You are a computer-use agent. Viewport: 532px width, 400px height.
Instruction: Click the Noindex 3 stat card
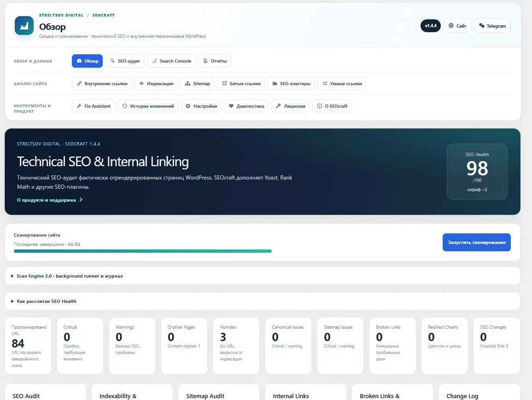236,346
